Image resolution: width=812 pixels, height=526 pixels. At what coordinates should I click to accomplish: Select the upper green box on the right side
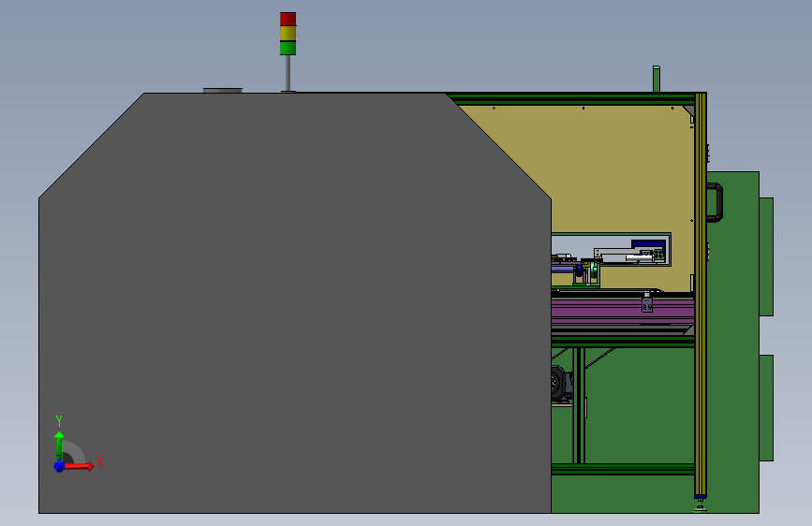coord(766,256)
